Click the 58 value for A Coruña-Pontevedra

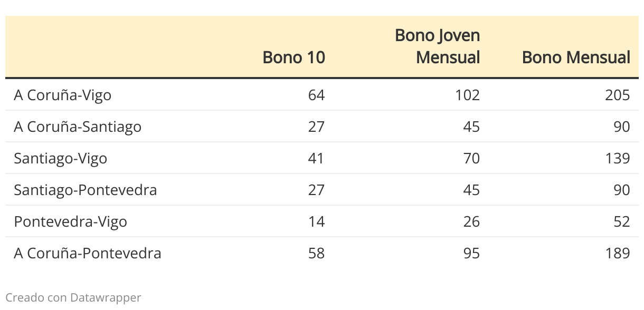(x=317, y=253)
